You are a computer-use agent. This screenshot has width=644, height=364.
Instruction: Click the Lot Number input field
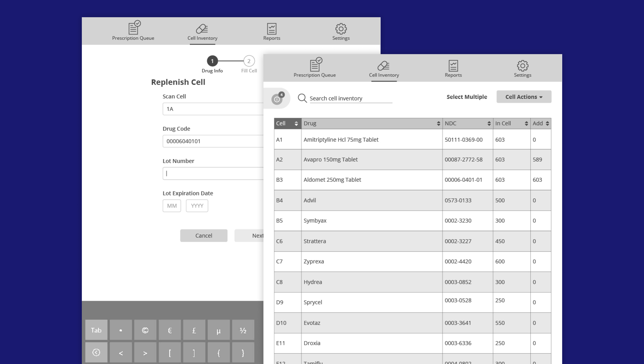pos(213,173)
